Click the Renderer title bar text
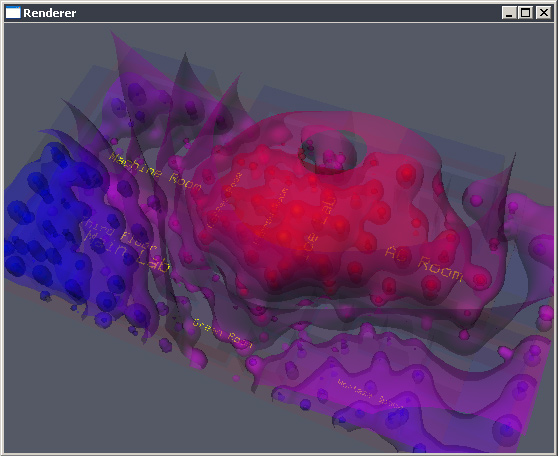The image size is (558, 456). [49, 13]
